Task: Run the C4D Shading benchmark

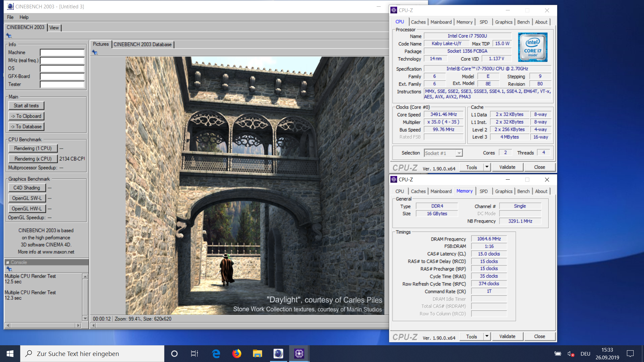Action: coord(27,188)
